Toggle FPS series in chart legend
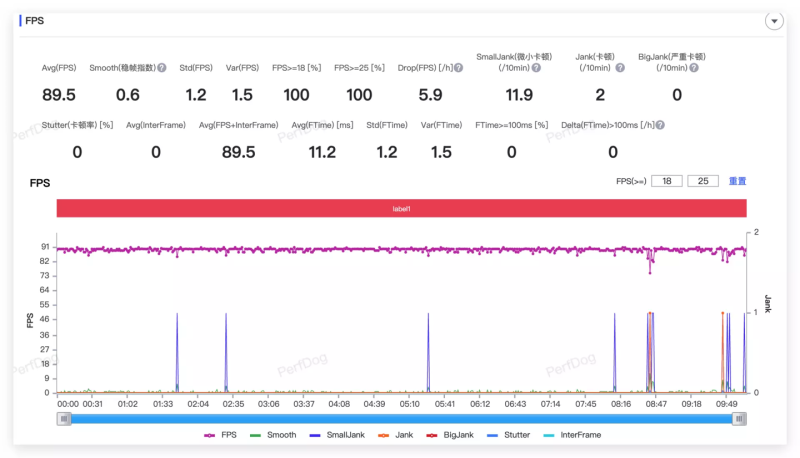Viewport: 800px width, 458px height. (222, 435)
